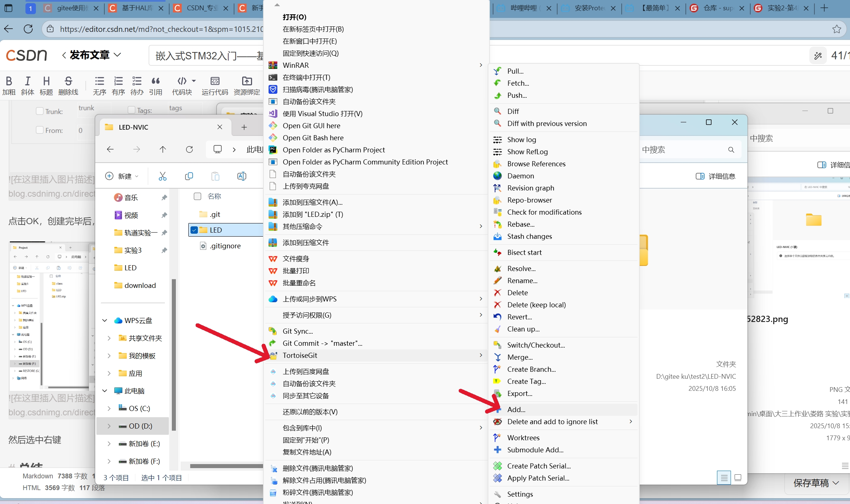This screenshot has height=504, width=850.
Task: Go back in the LED-NVIC Explorer window
Action: click(110, 149)
